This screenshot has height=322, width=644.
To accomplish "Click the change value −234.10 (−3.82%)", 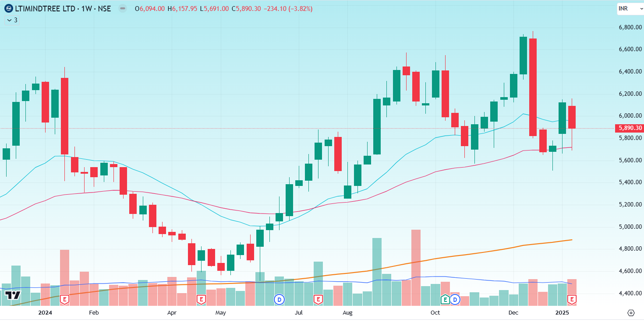I will [288, 8].
